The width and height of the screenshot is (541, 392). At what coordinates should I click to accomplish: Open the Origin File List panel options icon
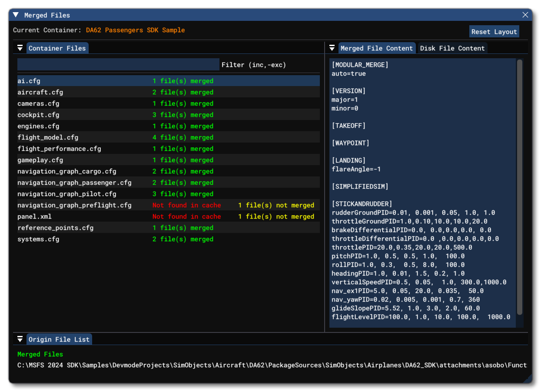tap(20, 339)
